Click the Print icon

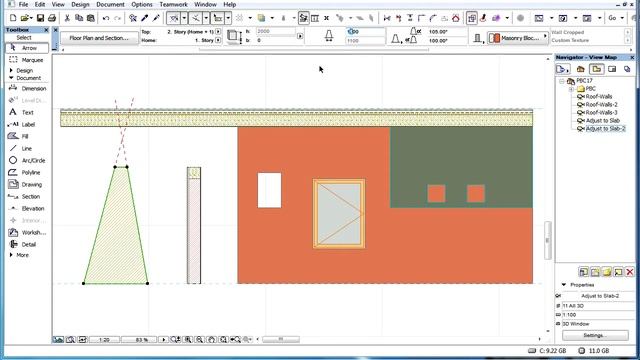coord(52,18)
